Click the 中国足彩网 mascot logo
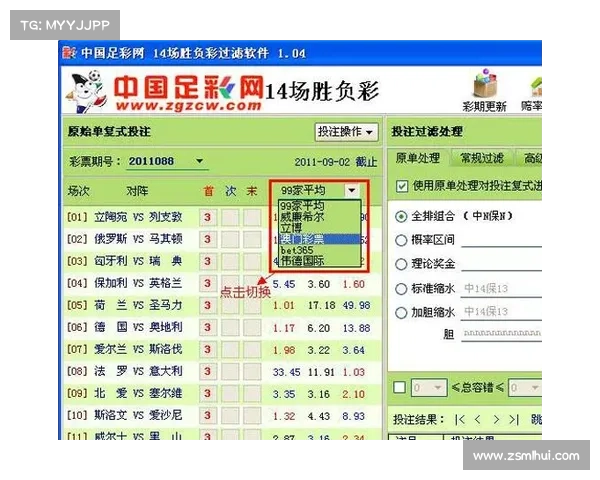 (x=86, y=92)
